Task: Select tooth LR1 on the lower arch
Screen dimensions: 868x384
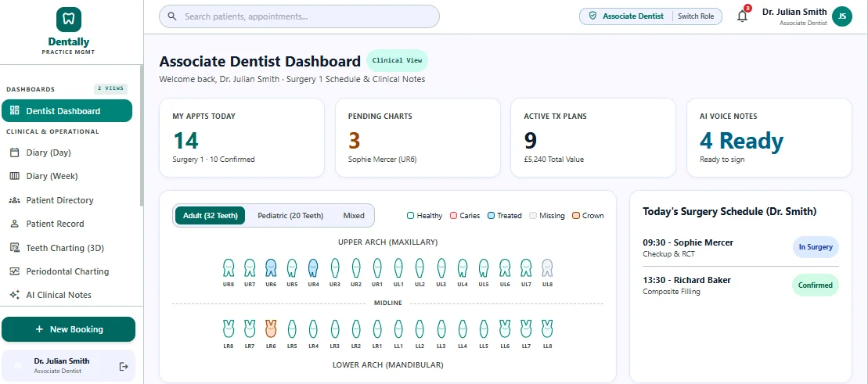Action: coord(377,328)
